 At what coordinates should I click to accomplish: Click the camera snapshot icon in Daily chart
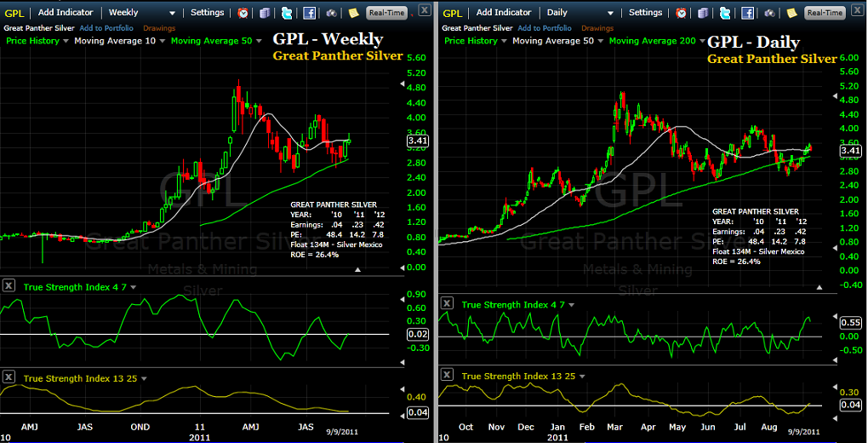(769, 13)
